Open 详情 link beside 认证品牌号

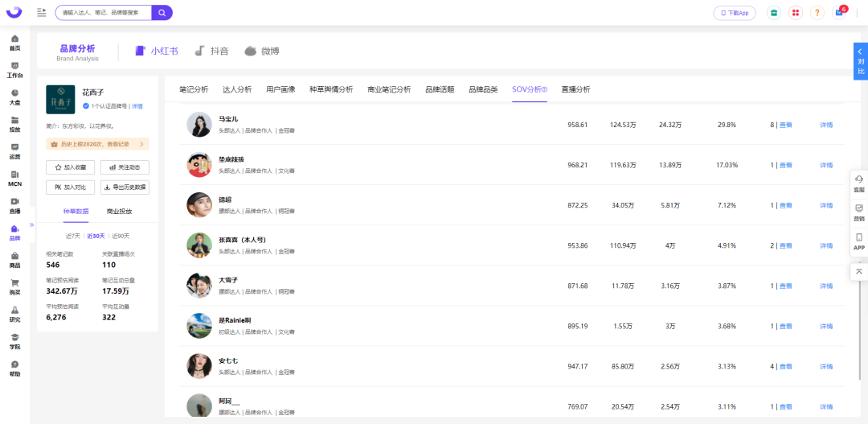tap(137, 106)
